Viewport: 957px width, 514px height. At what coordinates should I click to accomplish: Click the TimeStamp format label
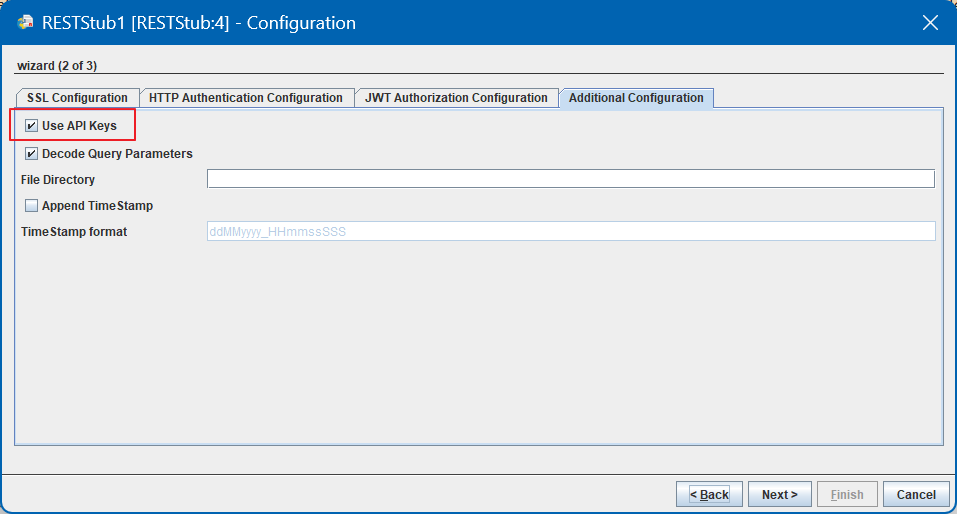tap(74, 232)
